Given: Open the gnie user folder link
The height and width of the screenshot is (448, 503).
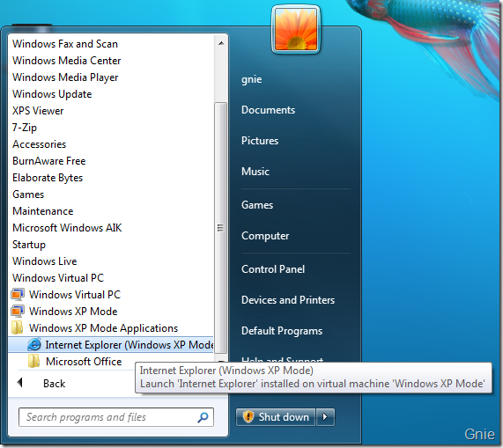Looking at the screenshot, I should point(252,79).
